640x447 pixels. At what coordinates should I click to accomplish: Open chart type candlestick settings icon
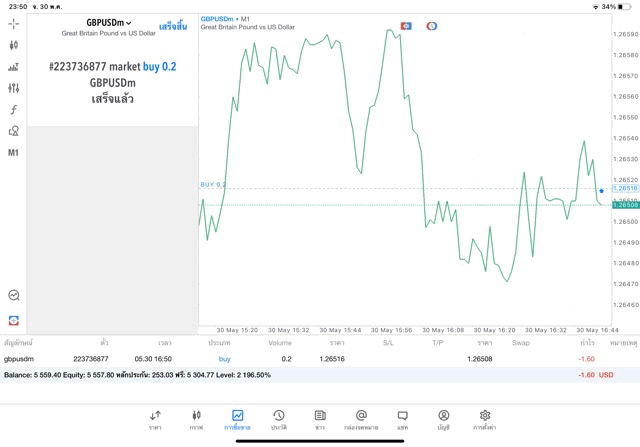[x=13, y=45]
